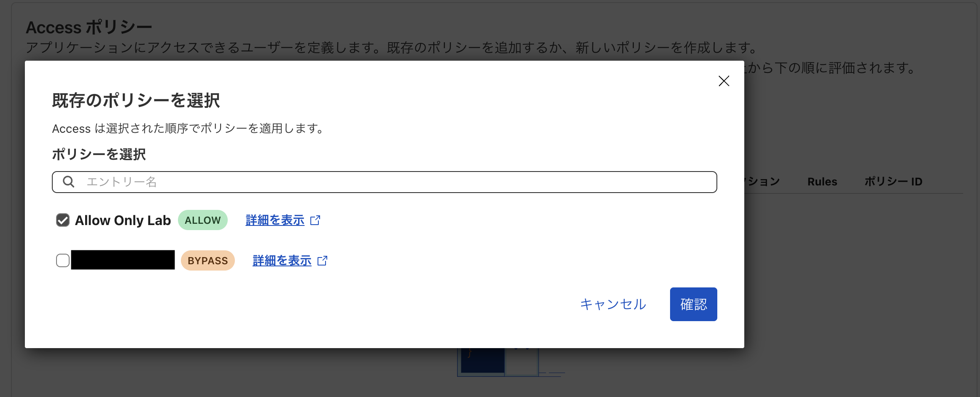Click the search magnifier icon
Viewport: 980px width, 397px height.
coord(68,182)
